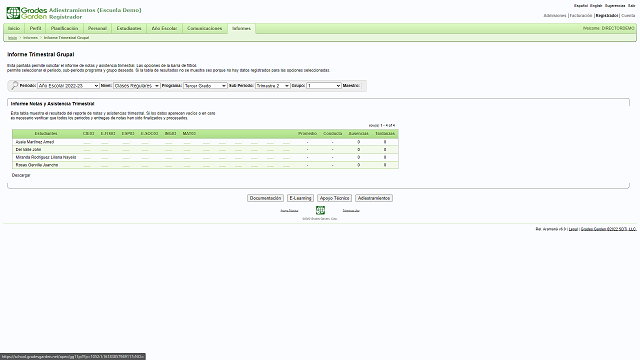Open the Facturación module link
The image size is (640, 360).
point(581,16)
